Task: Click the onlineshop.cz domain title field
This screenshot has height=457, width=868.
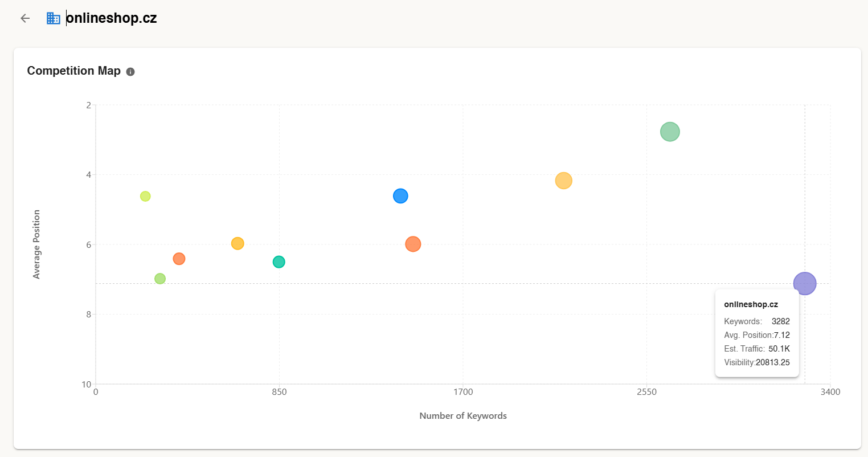Action: click(x=112, y=18)
